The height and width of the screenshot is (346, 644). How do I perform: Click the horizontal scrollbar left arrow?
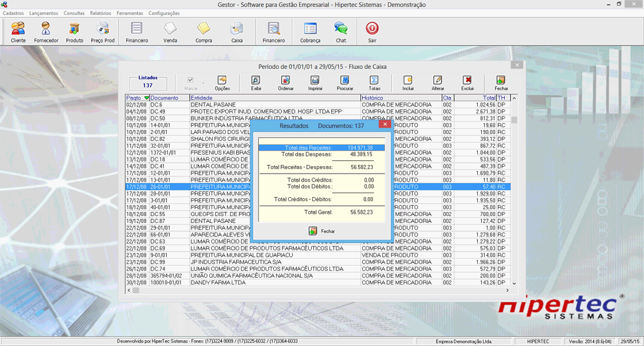(x=129, y=290)
